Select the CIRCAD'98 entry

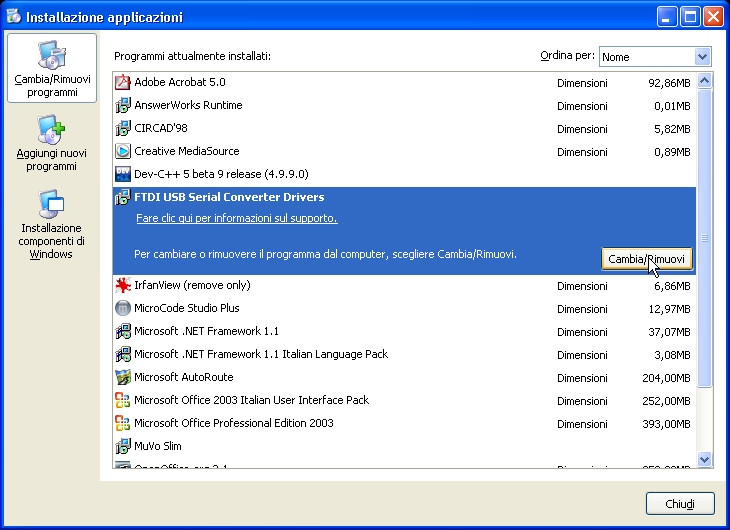click(404, 128)
